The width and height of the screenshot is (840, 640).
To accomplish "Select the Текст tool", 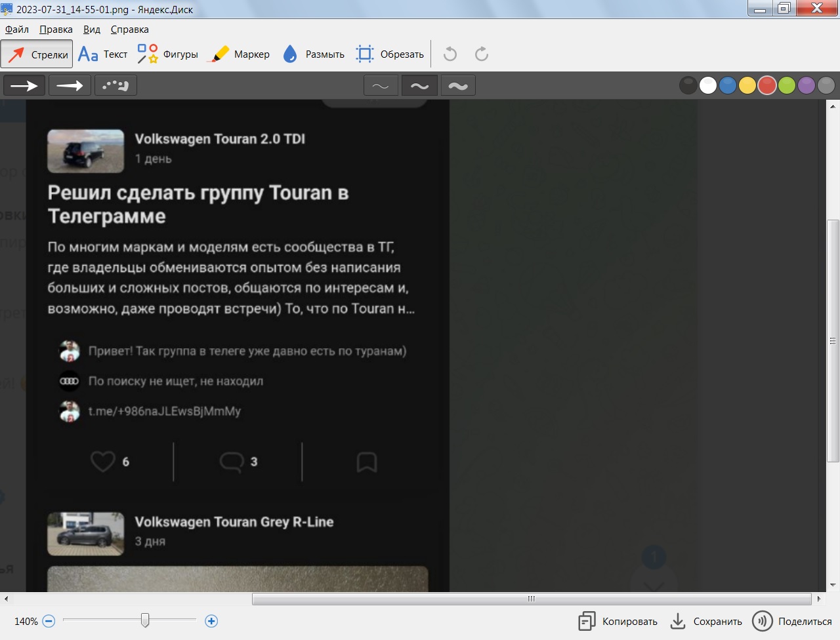I will click(103, 54).
